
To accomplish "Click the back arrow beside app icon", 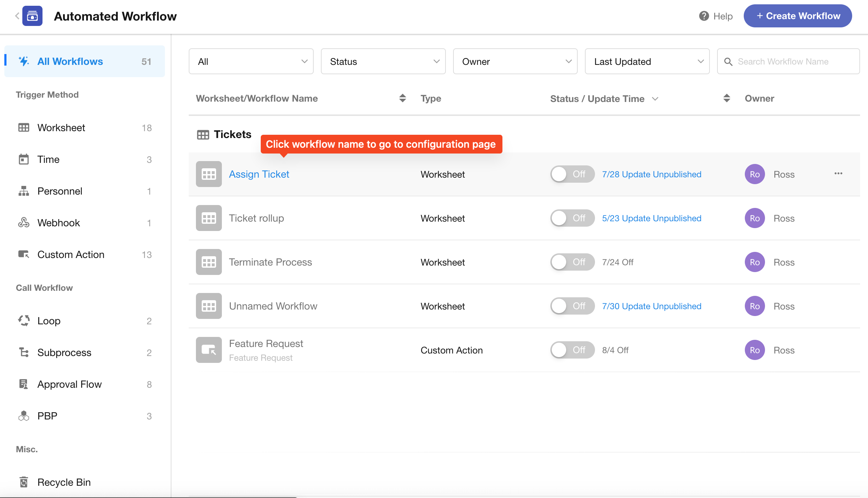I will pyautogui.click(x=17, y=16).
